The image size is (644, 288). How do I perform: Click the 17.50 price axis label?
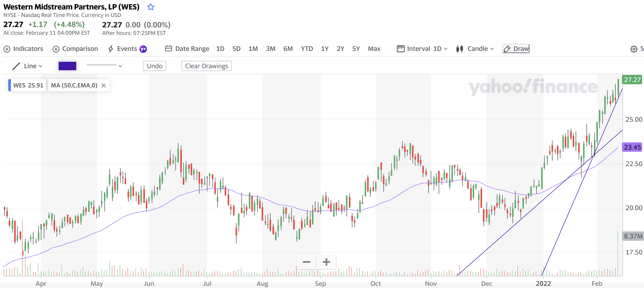point(634,252)
